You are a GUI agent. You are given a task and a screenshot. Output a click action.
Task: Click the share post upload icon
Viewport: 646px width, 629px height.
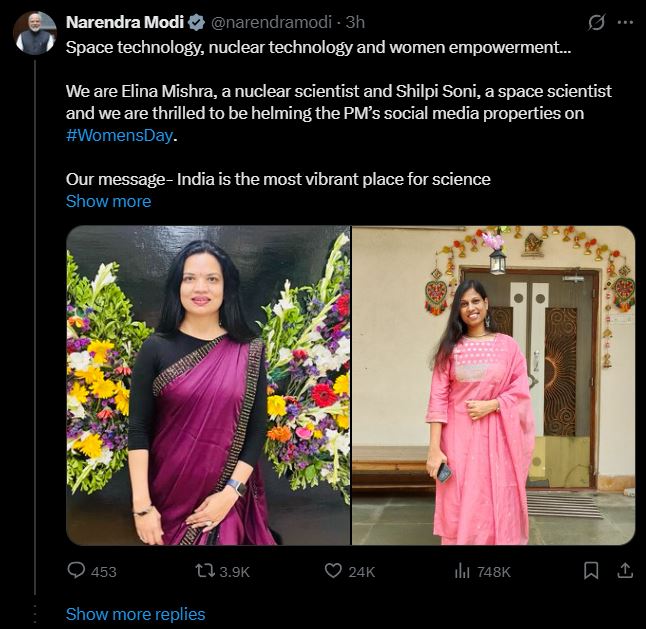coord(625,570)
